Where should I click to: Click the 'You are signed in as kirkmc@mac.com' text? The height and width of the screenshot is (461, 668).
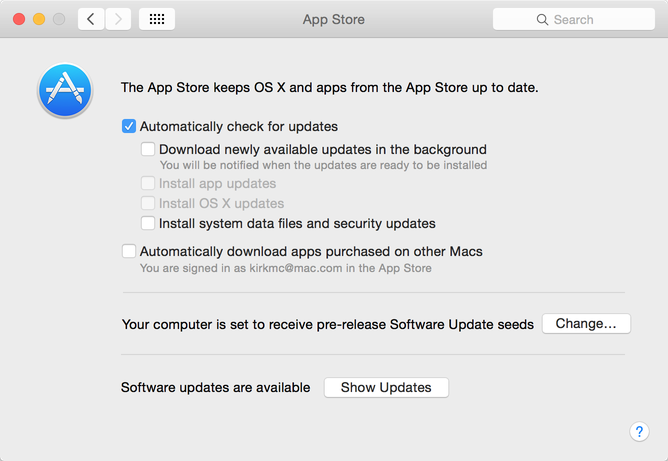[x=285, y=268]
